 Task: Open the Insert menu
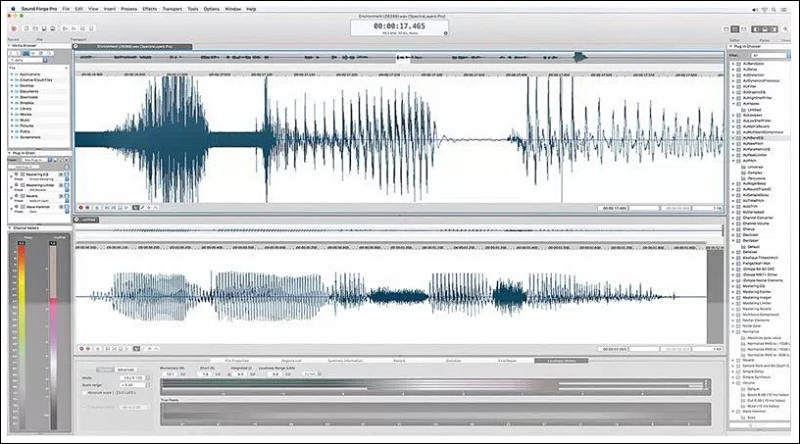110,9
